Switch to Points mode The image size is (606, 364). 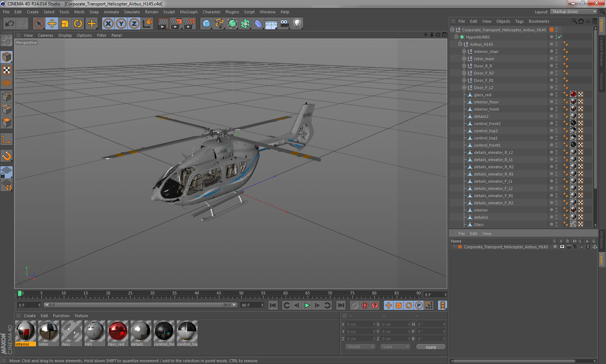coord(6,97)
